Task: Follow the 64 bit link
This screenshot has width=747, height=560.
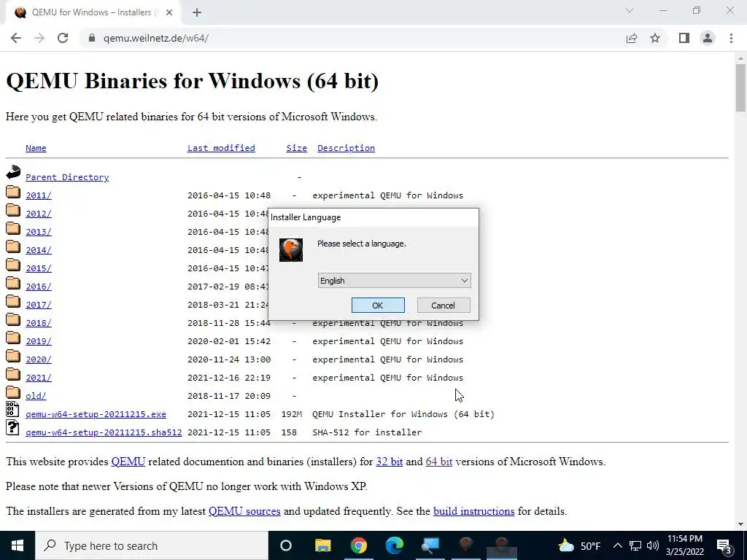Action: tap(438, 462)
